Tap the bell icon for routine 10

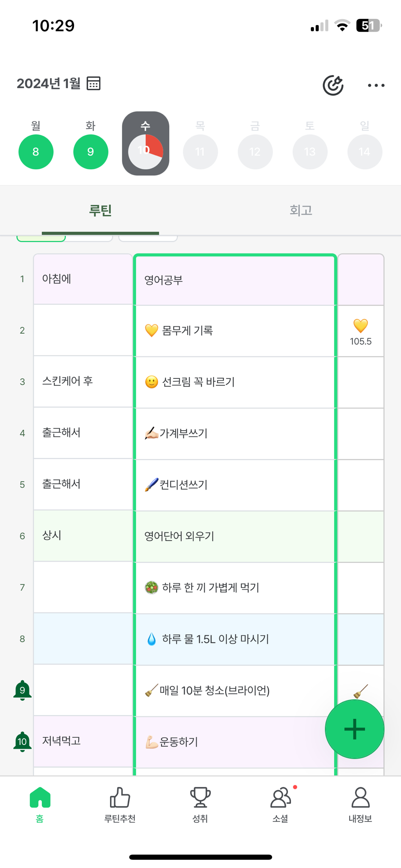22,741
